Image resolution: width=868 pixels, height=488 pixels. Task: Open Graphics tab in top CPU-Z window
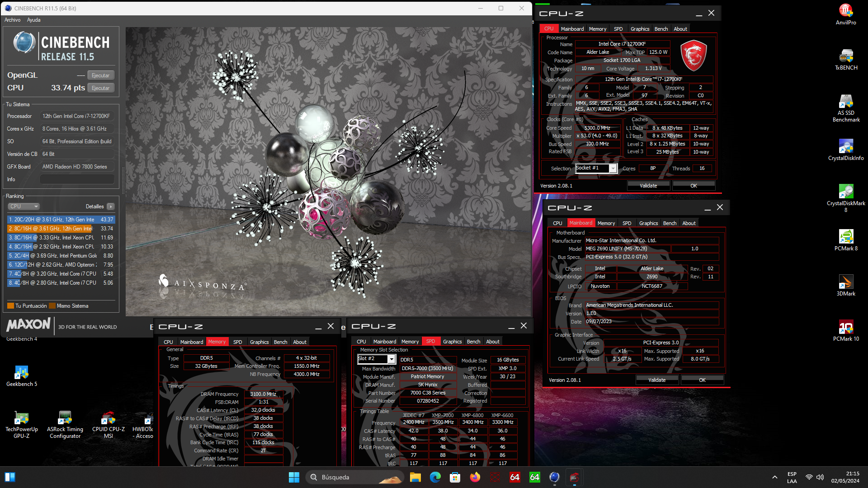click(x=640, y=29)
